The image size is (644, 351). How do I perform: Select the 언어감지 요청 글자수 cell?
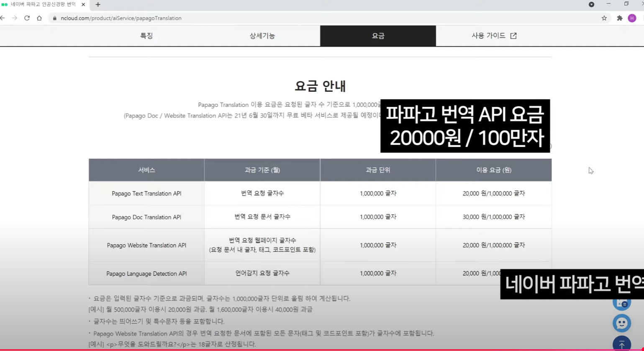[x=262, y=273]
